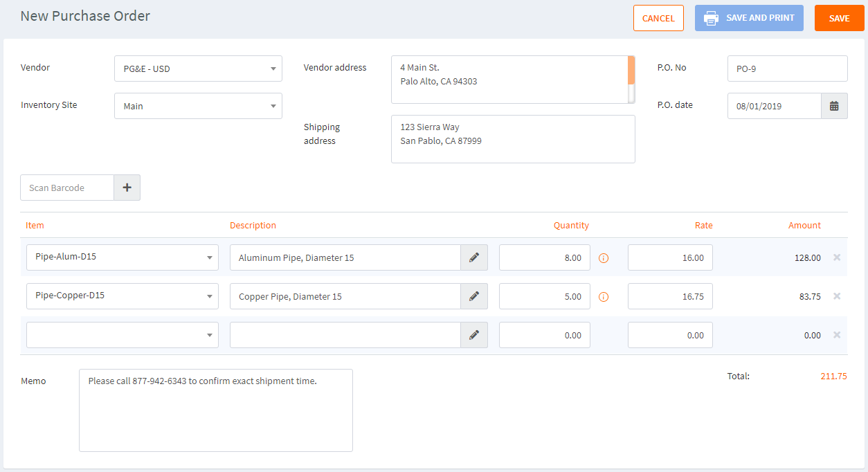This screenshot has height=472, width=868.
Task: Click pencil icon on the empty line row
Action: click(474, 335)
